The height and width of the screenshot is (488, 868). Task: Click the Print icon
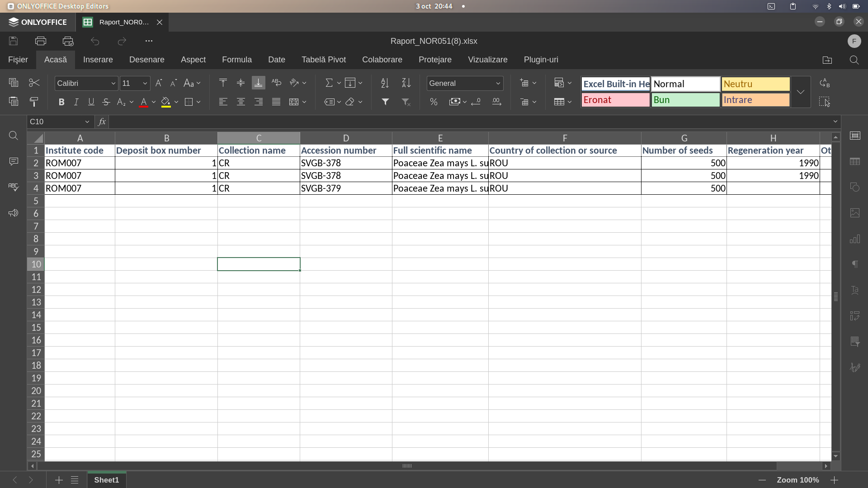point(41,41)
